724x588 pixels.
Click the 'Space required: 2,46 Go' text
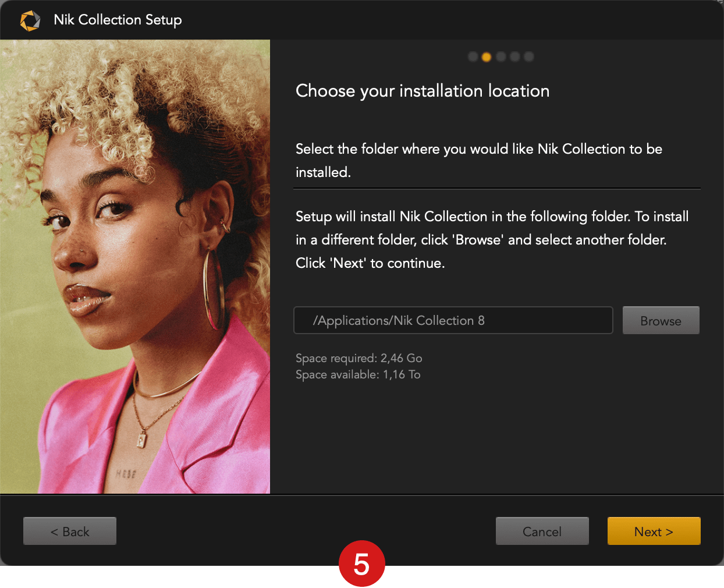[359, 358]
